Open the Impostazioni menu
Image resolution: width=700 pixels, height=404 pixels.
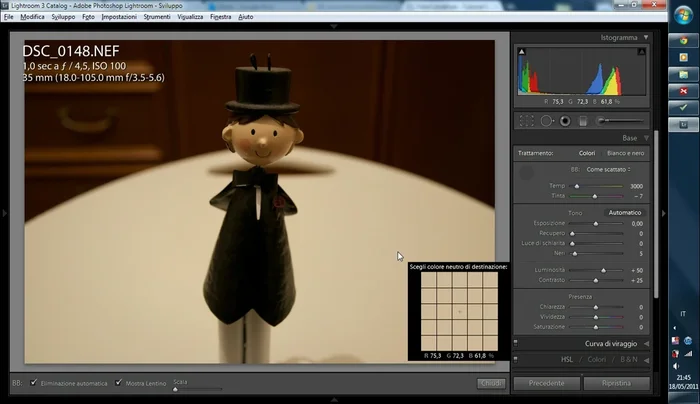pyautogui.click(x=119, y=17)
